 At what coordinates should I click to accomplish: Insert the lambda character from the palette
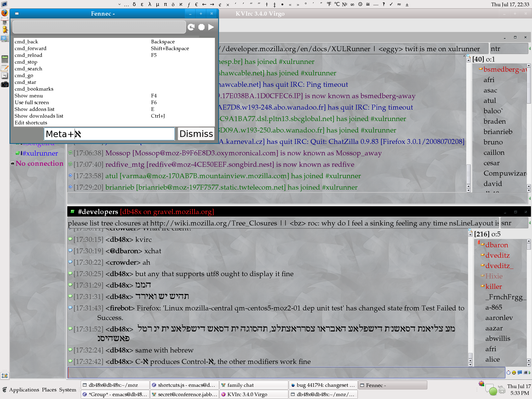(x=150, y=4)
